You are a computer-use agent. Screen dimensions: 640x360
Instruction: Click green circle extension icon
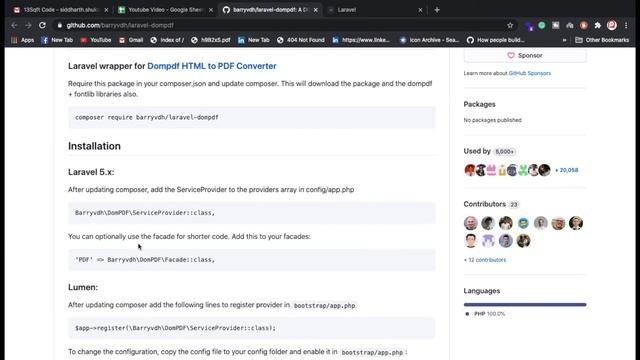542,25
